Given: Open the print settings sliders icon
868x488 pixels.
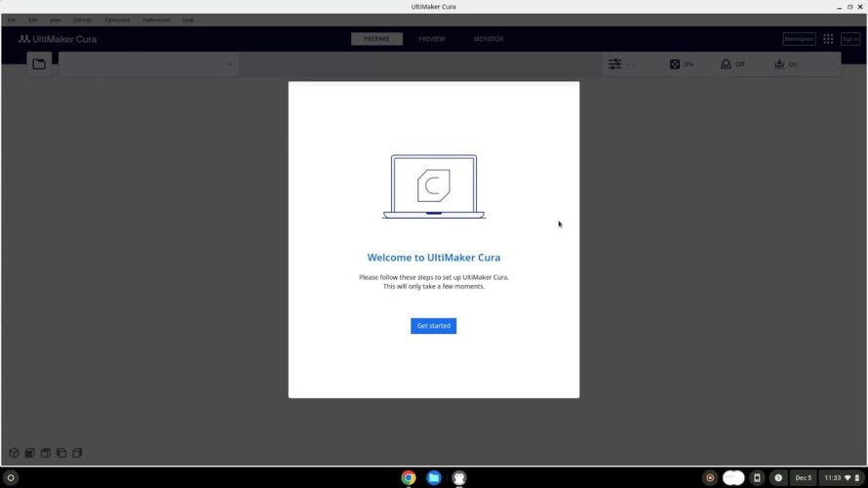Looking at the screenshot, I should point(615,64).
